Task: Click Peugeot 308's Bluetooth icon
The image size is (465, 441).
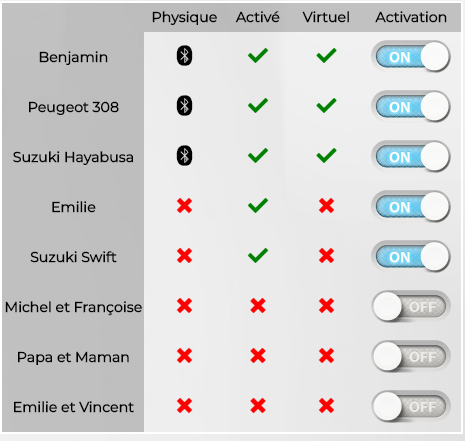Action: (x=184, y=106)
